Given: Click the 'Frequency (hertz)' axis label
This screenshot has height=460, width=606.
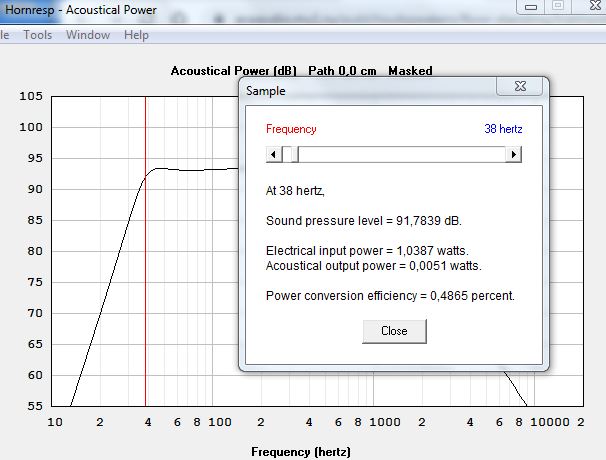Looking at the screenshot, I should [301, 451].
